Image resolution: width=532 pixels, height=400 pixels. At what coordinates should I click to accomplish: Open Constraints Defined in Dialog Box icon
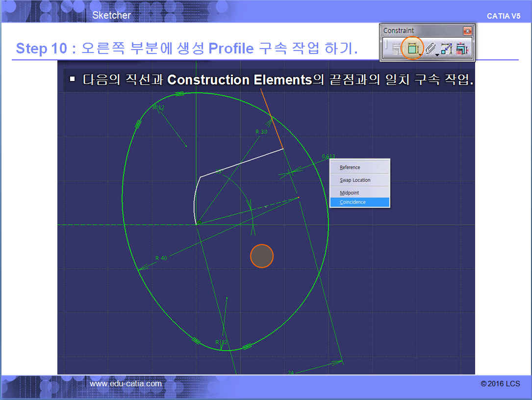396,49
